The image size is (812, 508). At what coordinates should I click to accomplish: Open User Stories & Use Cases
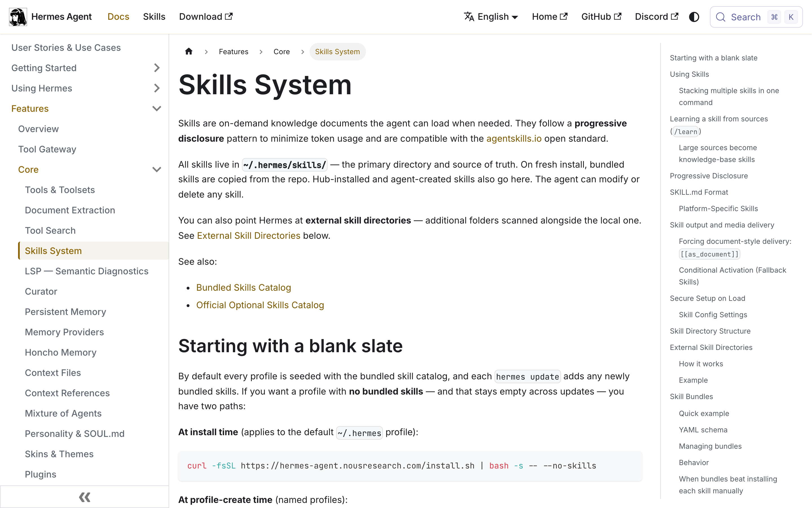(x=66, y=47)
